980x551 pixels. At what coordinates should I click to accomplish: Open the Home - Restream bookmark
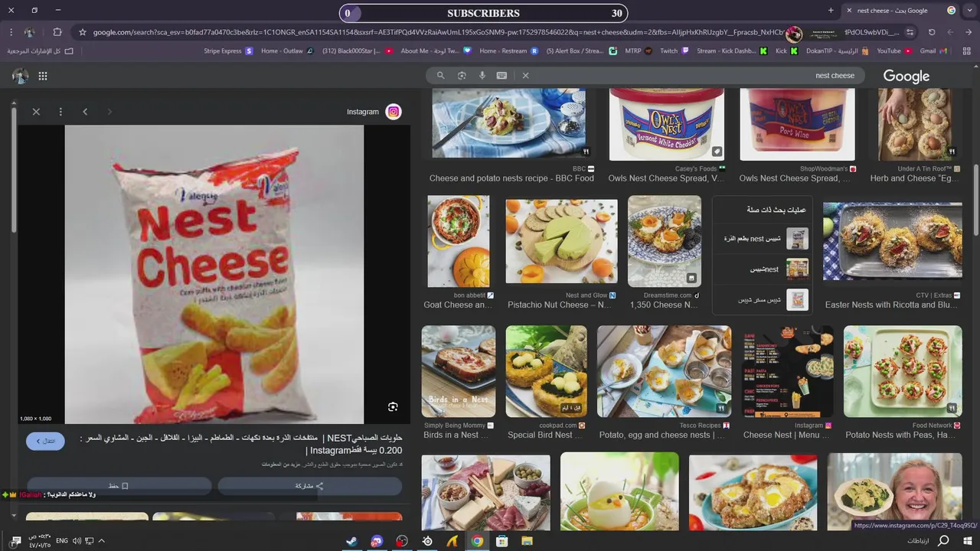tap(509, 51)
